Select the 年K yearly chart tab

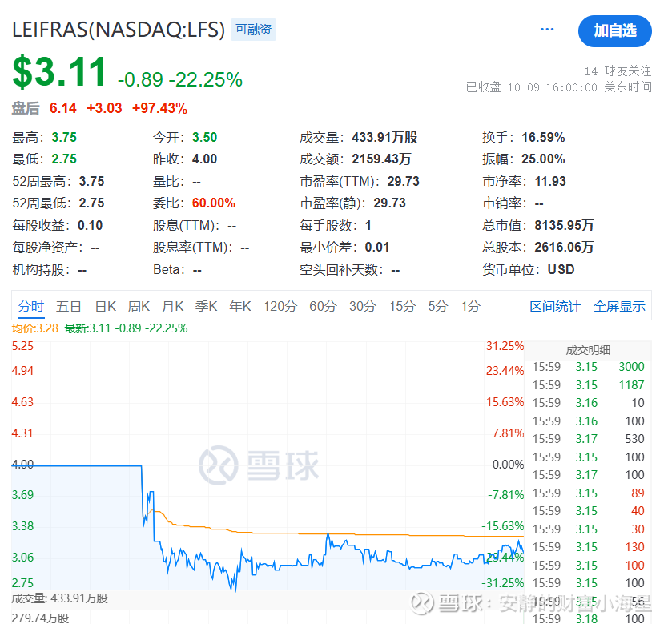tap(240, 307)
